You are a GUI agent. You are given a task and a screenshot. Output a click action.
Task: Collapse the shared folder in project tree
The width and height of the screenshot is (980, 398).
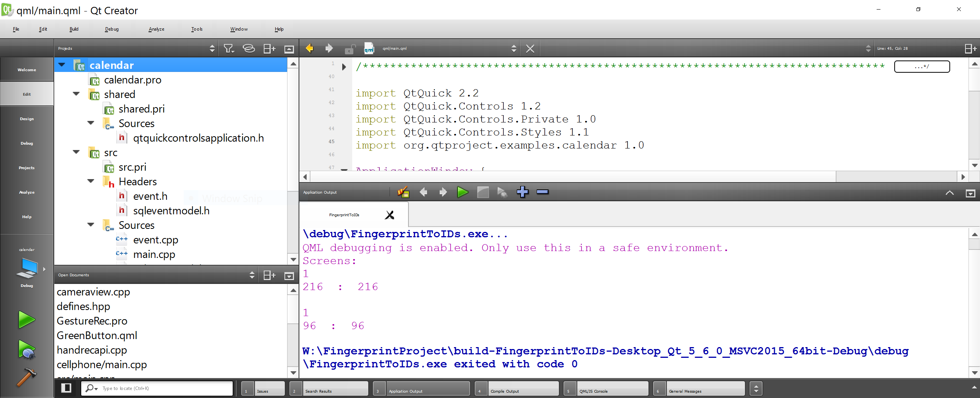(76, 94)
